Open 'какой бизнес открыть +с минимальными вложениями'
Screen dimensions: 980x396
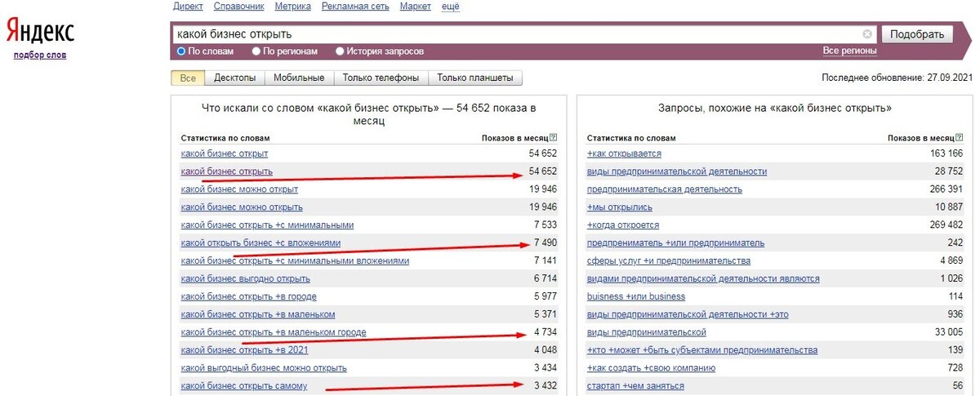pos(295,261)
